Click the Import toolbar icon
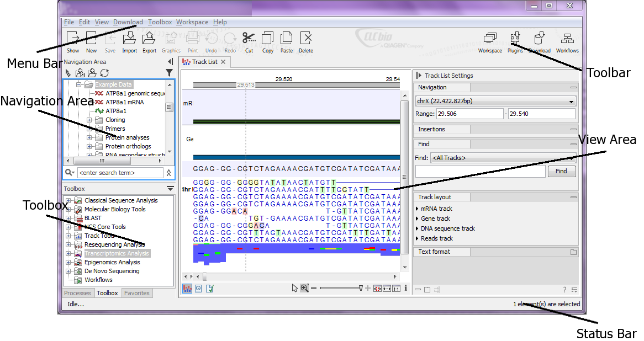Image resolution: width=644 pixels, height=341 pixels. point(129,39)
